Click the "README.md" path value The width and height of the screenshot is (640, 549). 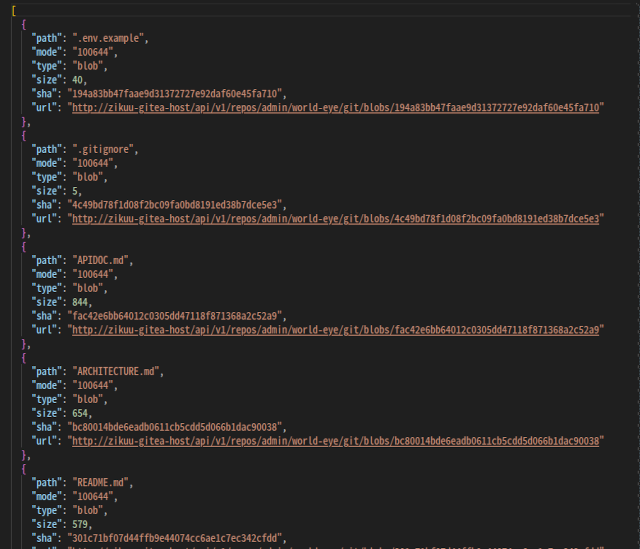coord(103,482)
